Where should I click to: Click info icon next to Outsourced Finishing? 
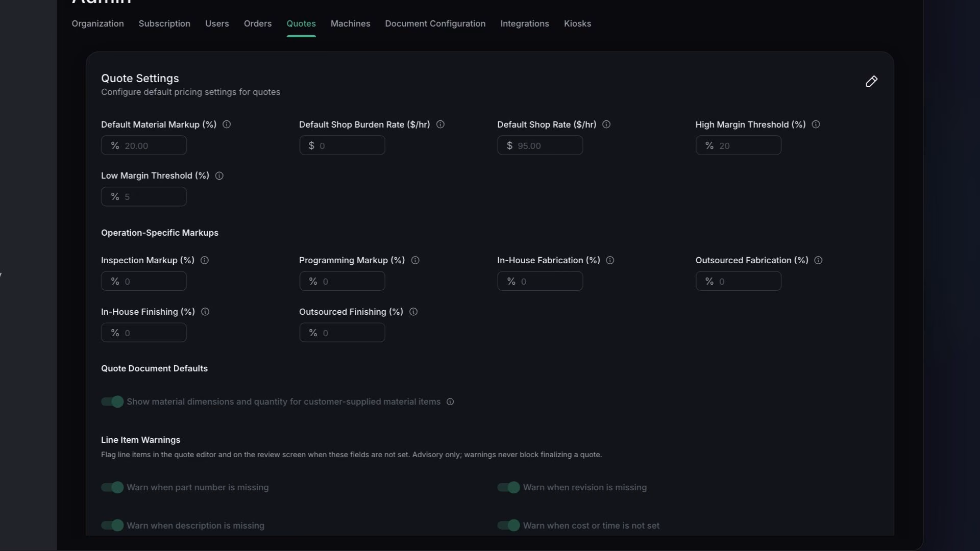[x=413, y=312]
